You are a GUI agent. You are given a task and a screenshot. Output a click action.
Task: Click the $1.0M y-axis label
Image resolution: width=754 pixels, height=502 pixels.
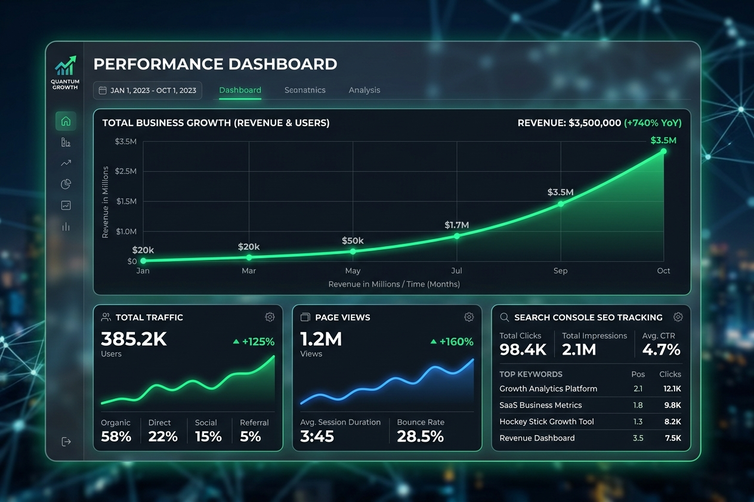tap(126, 231)
